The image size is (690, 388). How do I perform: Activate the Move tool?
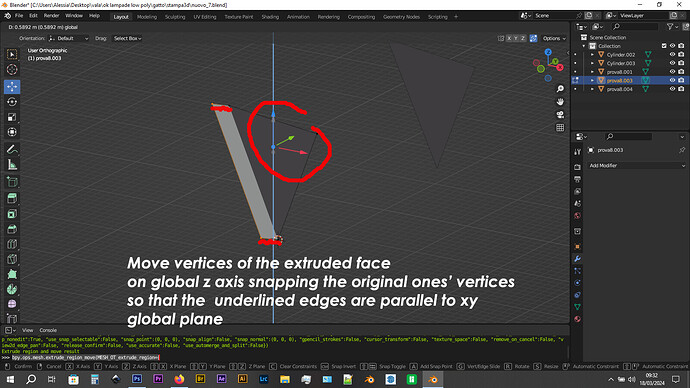tap(12, 87)
